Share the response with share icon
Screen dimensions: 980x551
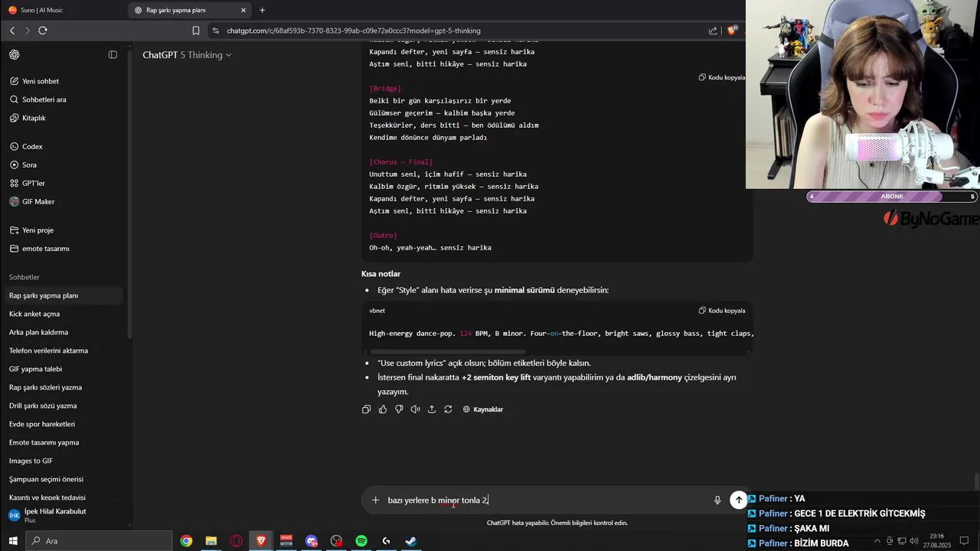432,409
